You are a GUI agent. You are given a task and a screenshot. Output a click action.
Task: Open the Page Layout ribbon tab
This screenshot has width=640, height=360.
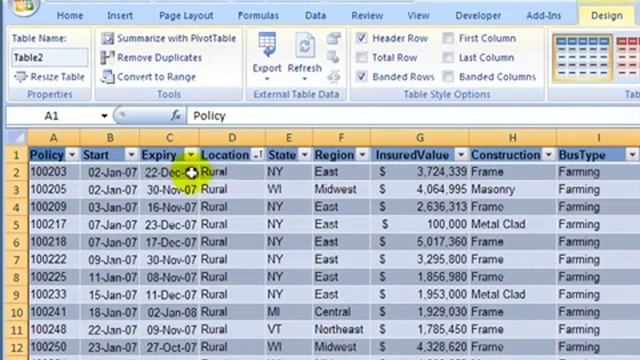coord(186,16)
